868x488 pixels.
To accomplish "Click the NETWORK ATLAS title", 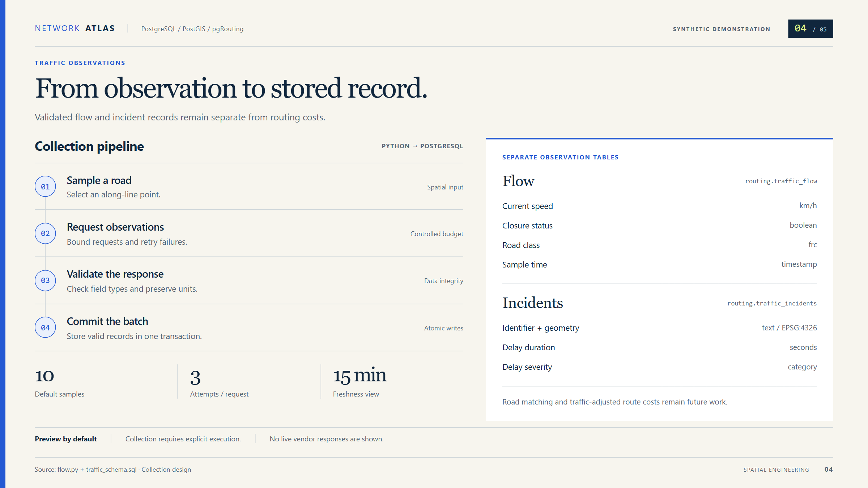I will [75, 28].
